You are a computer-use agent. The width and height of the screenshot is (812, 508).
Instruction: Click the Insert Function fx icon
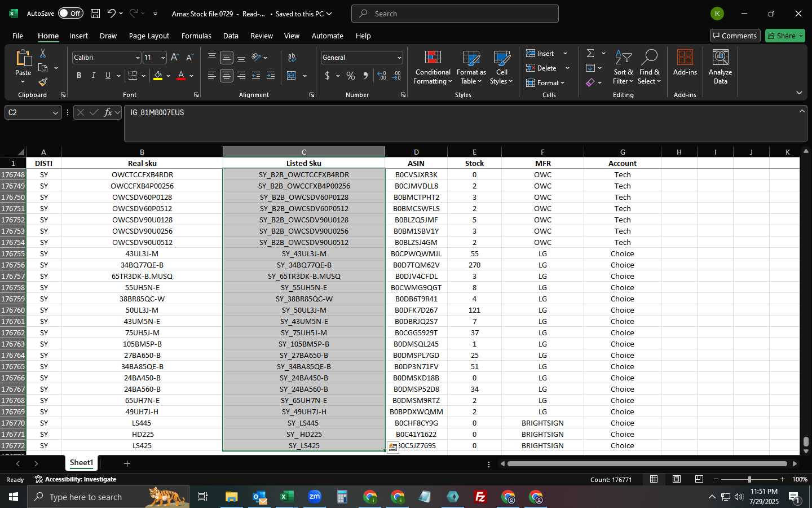point(108,112)
